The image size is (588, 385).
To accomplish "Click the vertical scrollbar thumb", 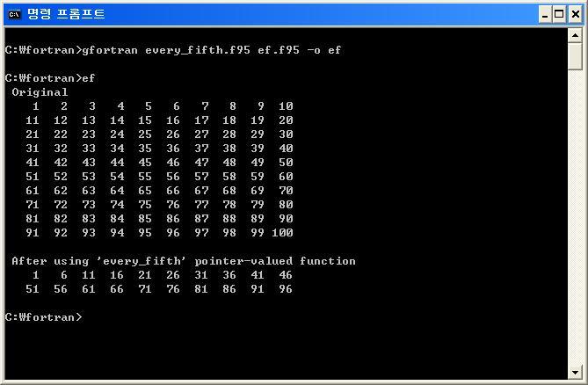I will pyautogui.click(x=575, y=56).
